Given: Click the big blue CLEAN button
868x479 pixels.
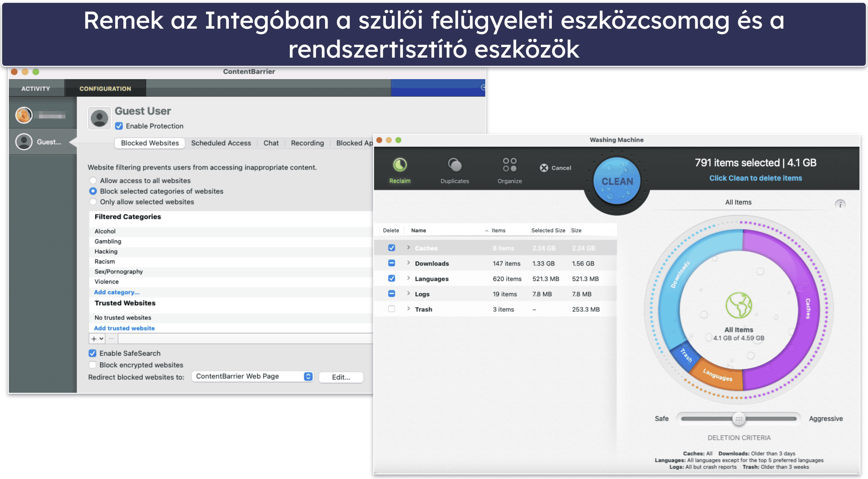Looking at the screenshot, I should [x=617, y=181].
